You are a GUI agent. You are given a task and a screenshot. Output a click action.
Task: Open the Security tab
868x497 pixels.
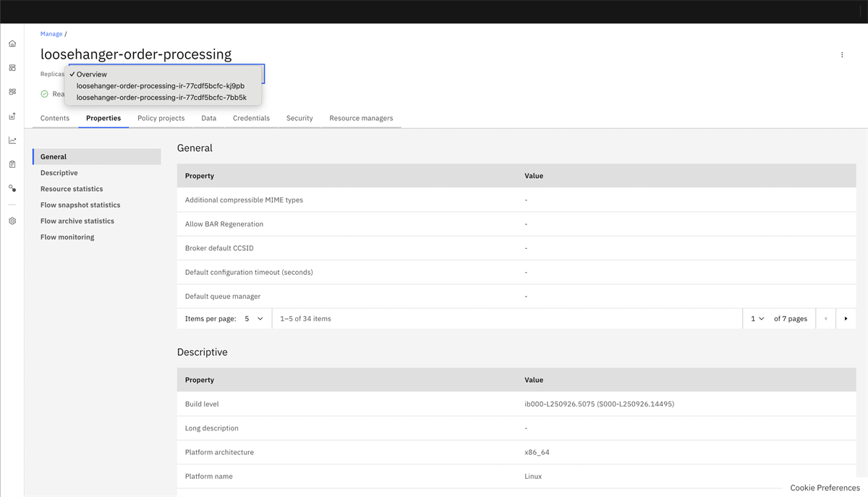pyautogui.click(x=299, y=118)
